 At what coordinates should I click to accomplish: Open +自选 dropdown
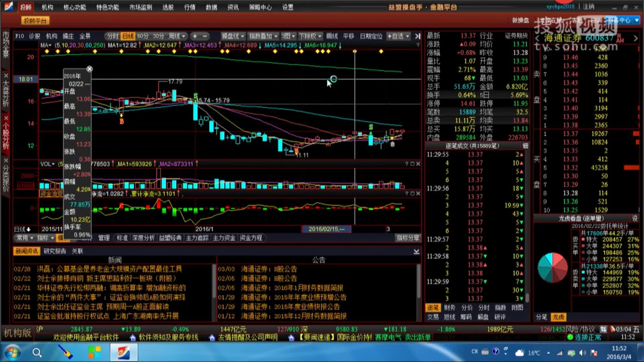click(x=398, y=36)
